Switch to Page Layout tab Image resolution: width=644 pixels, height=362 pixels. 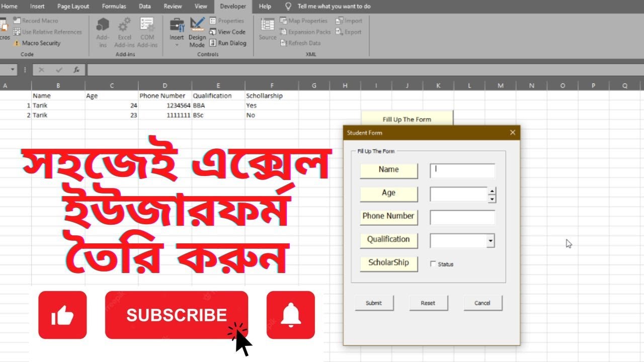[73, 7]
